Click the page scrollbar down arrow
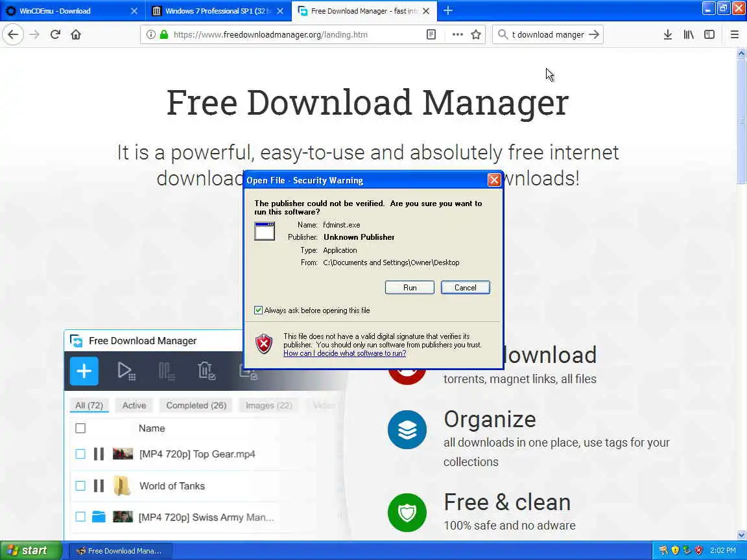Viewport: 747px width, 560px height. 741,535
